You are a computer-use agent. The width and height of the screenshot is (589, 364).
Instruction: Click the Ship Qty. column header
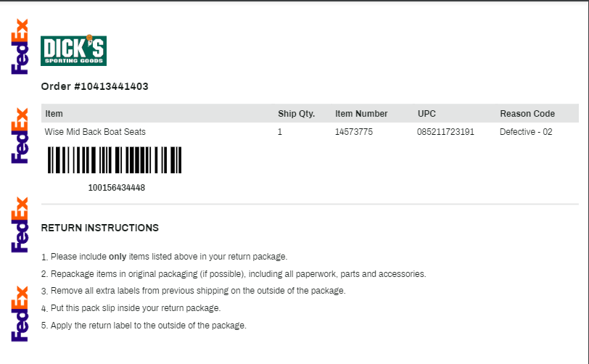coord(297,113)
